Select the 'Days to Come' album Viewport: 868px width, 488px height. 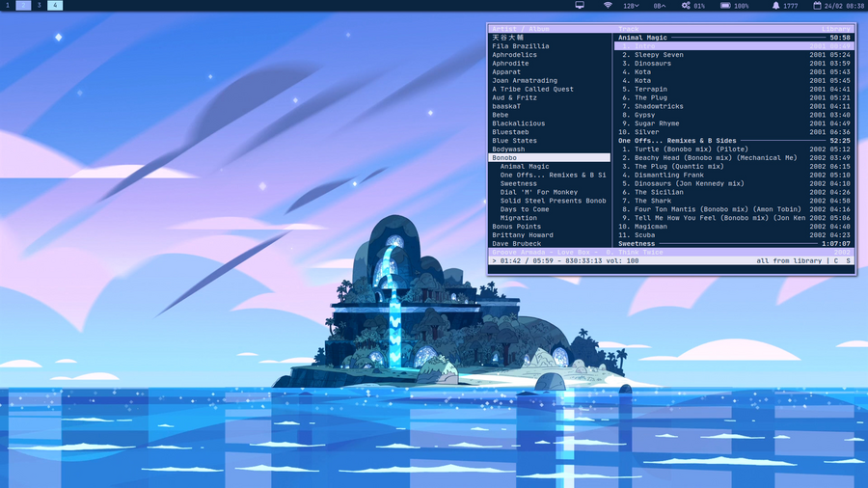(x=525, y=209)
